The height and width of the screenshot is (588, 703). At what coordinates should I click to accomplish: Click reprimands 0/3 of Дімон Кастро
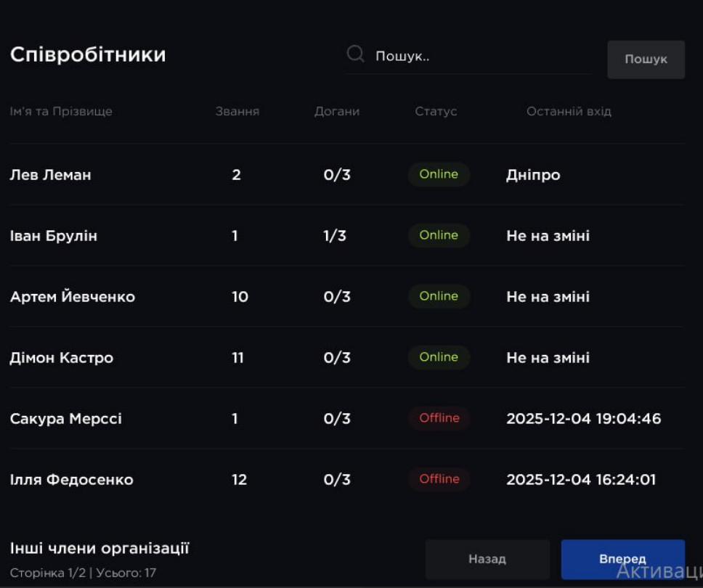click(337, 358)
